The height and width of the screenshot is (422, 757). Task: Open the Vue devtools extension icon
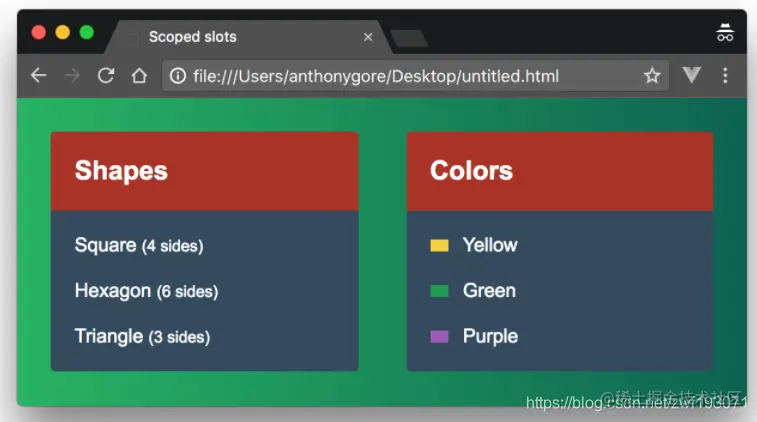[691, 75]
